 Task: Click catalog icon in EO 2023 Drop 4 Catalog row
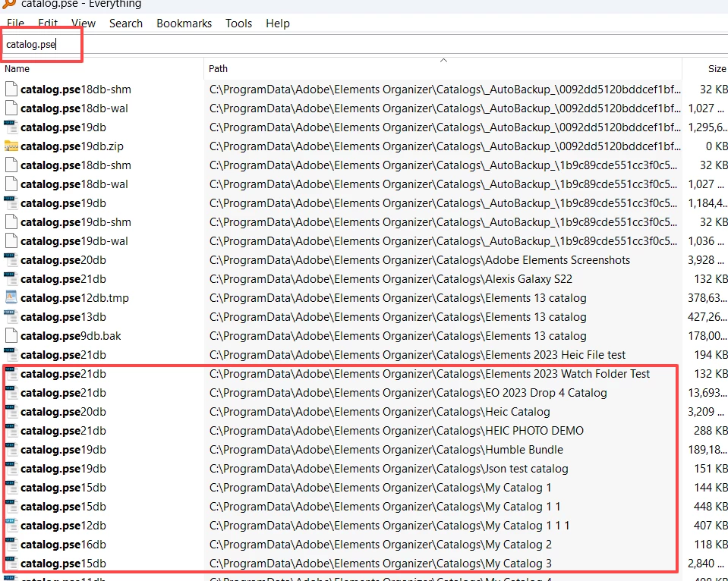pyautogui.click(x=11, y=393)
